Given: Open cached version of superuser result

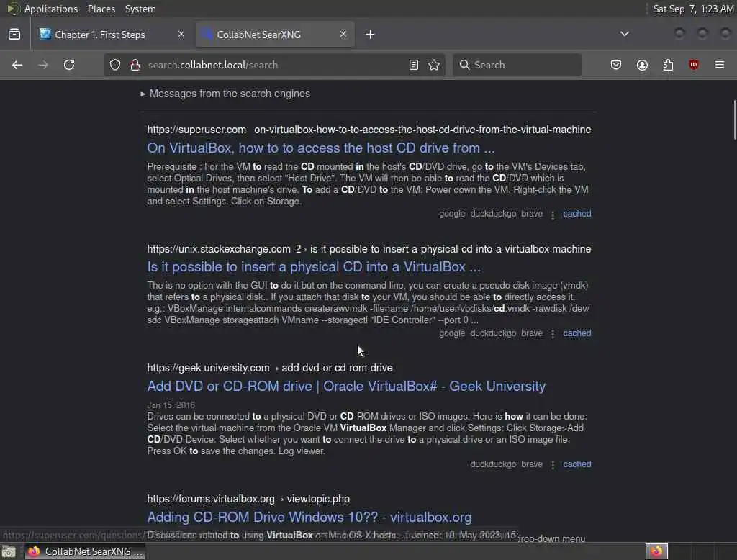Looking at the screenshot, I should [577, 214].
